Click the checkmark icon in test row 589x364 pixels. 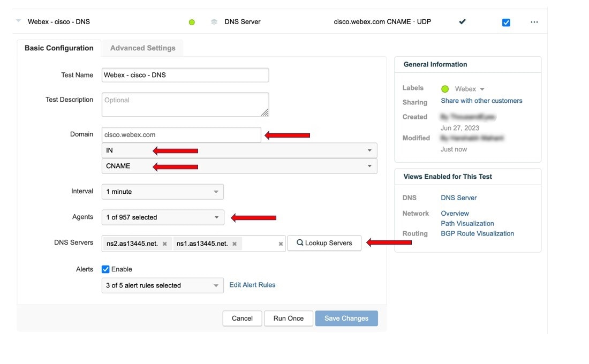tap(463, 21)
